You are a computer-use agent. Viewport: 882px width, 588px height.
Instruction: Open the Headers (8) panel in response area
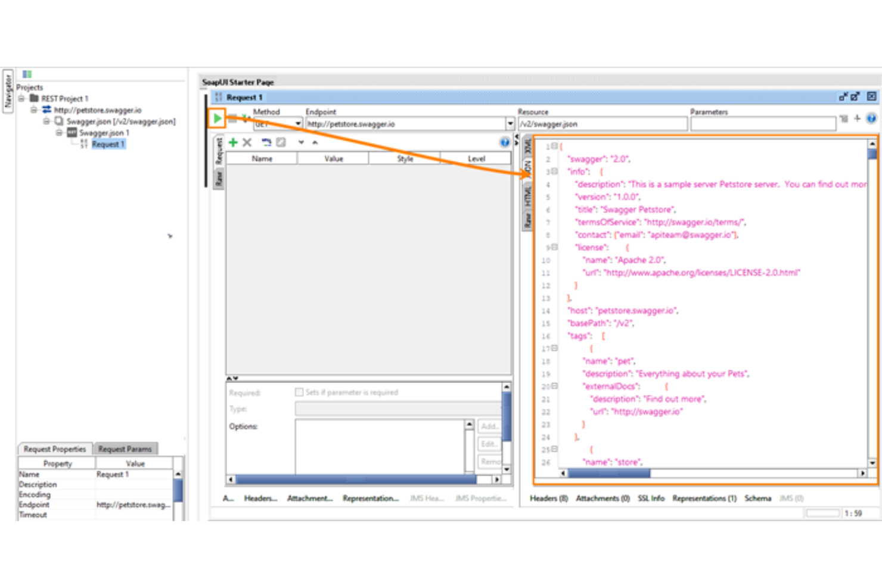point(548,498)
